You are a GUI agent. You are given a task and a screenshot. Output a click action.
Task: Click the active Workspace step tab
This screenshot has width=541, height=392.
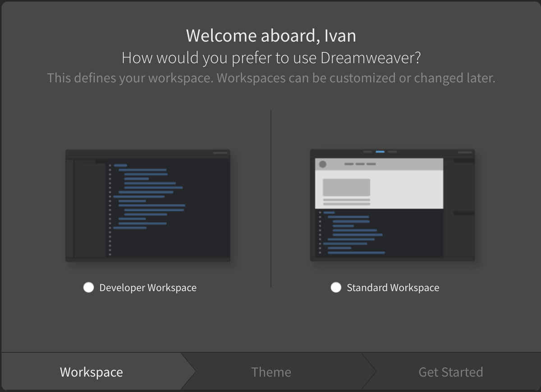[x=90, y=372]
